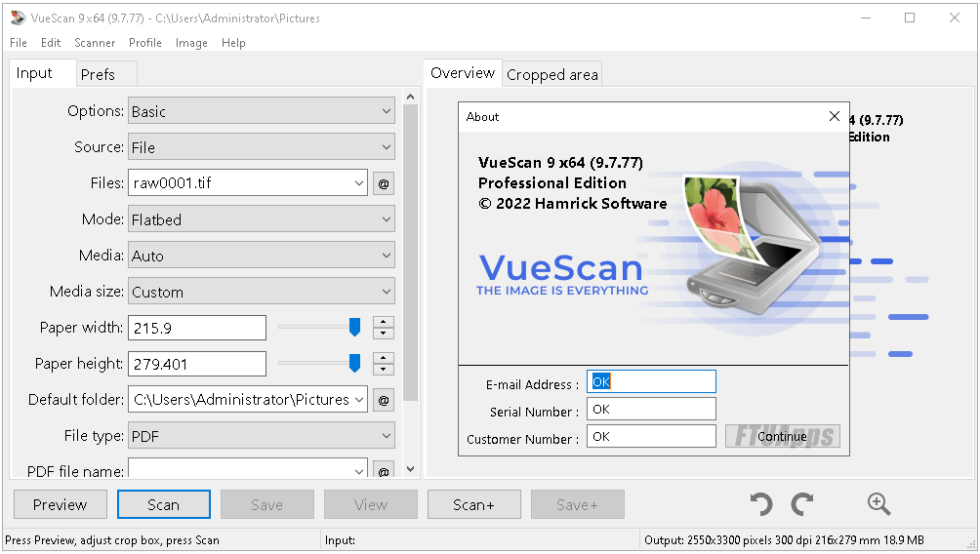Image resolution: width=980 pixels, height=554 pixels.
Task: Open the Scanner menu
Action: click(95, 43)
